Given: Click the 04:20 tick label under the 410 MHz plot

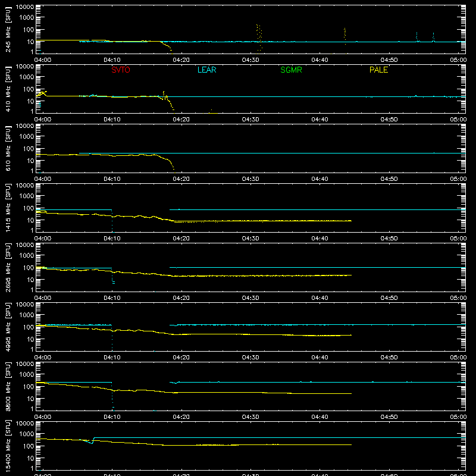Looking at the screenshot, I should click(x=181, y=120).
